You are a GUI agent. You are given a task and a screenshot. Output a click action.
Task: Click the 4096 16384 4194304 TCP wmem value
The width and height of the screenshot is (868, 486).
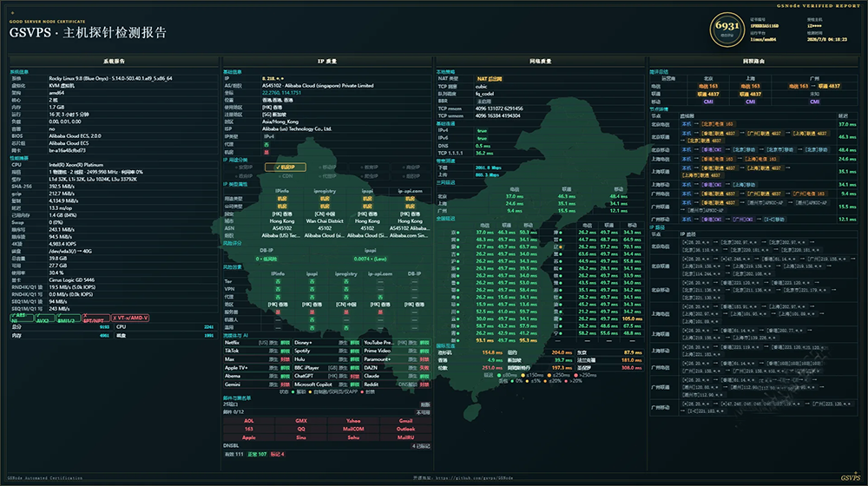pyautogui.click(x=497, y=115)
